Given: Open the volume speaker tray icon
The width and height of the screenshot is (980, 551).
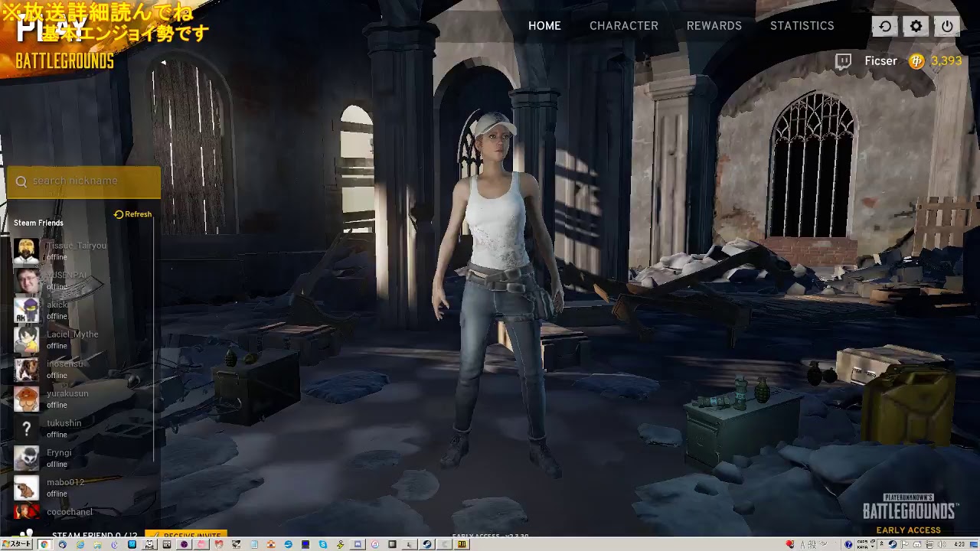Looking at the screenshot, I should (x=942, y=544).
